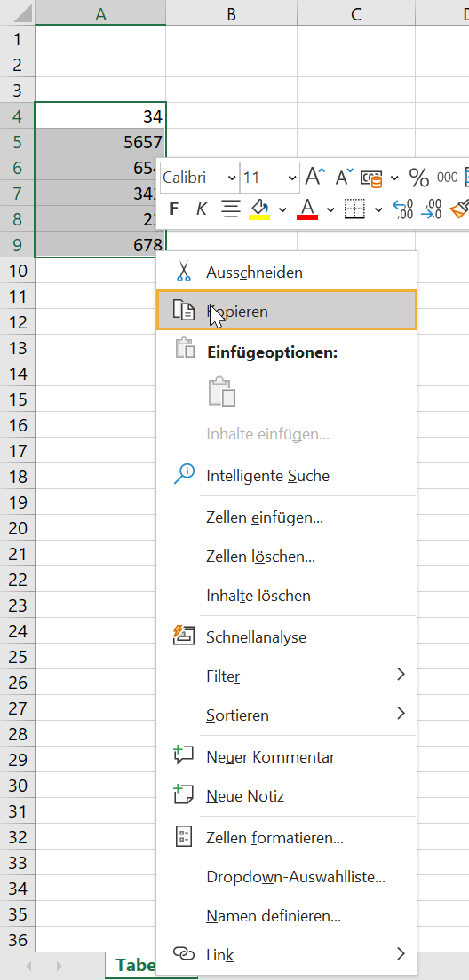Image resolution: width=469 pixels, height=980 pixels.
Task: Activate the format painter brush
Action: (x=459, y=209)
